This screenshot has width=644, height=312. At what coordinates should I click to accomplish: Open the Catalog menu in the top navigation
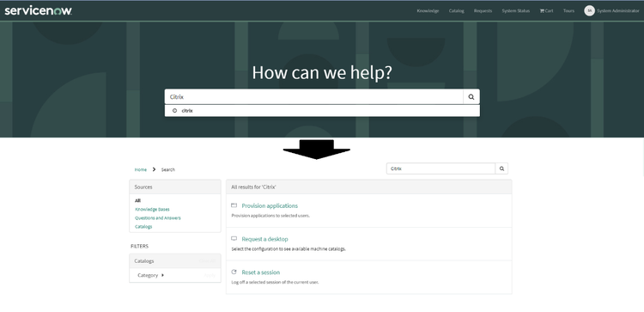pyautogui.click(x=456, y=10)
